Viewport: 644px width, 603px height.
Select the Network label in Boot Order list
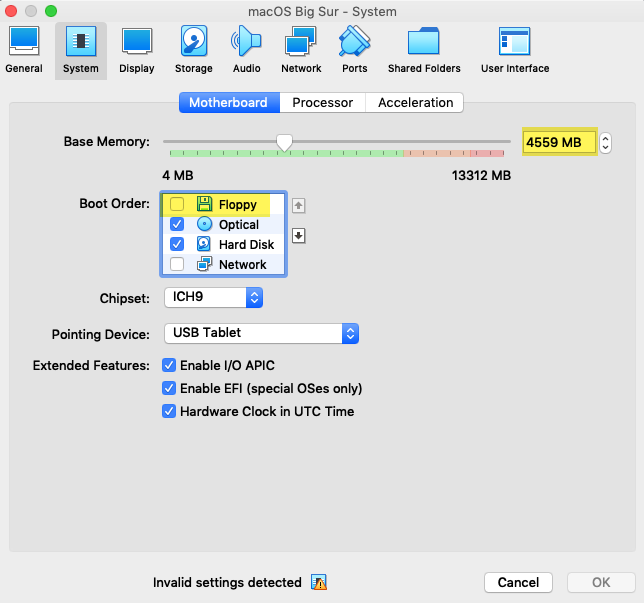coord(243,265)
